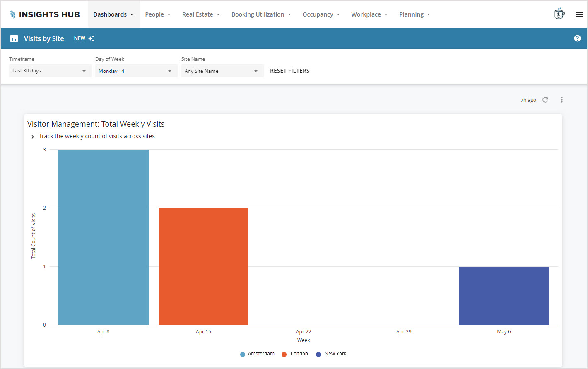This screenshot has height=369, width=588.
Task: Open the Planning menu
Action: [414, 14]
